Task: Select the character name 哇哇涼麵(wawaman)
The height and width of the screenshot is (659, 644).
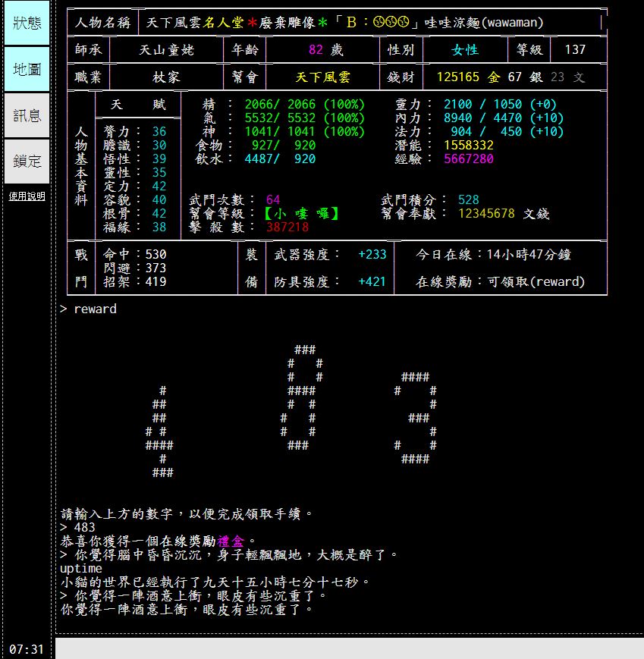Action: [483, 22]
